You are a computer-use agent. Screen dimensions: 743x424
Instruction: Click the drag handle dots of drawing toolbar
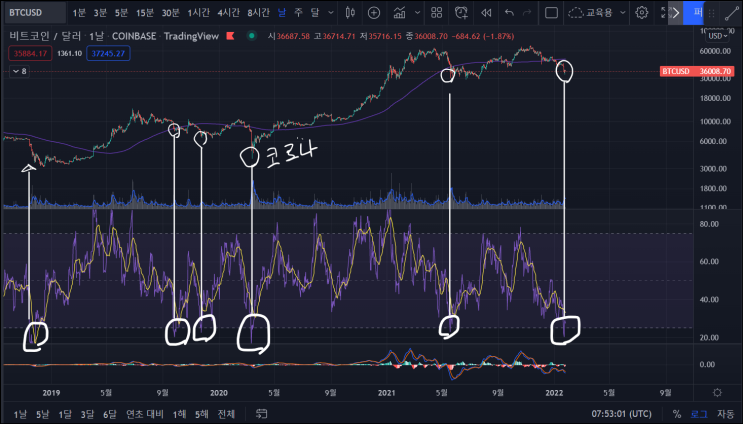[712, 13]
